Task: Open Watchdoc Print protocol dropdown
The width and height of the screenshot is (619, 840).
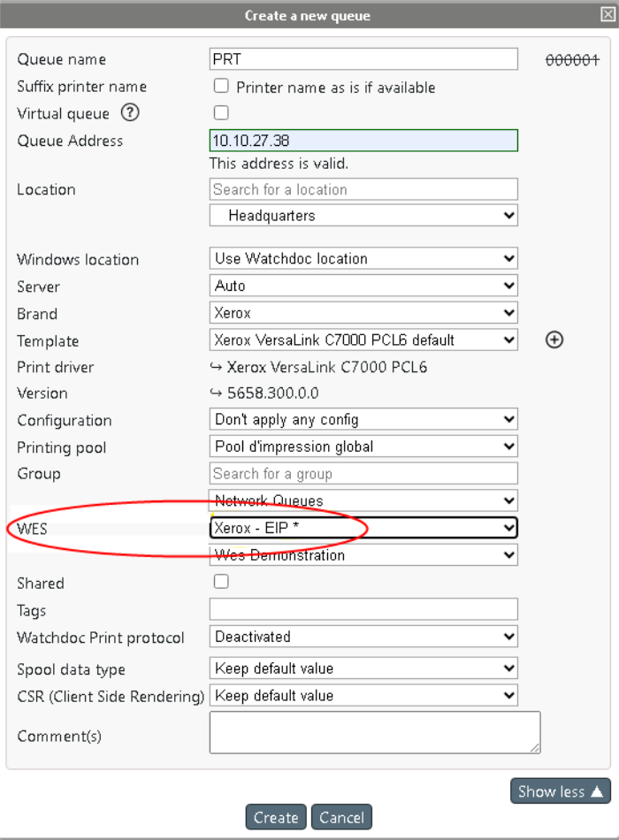Action: 363,637
